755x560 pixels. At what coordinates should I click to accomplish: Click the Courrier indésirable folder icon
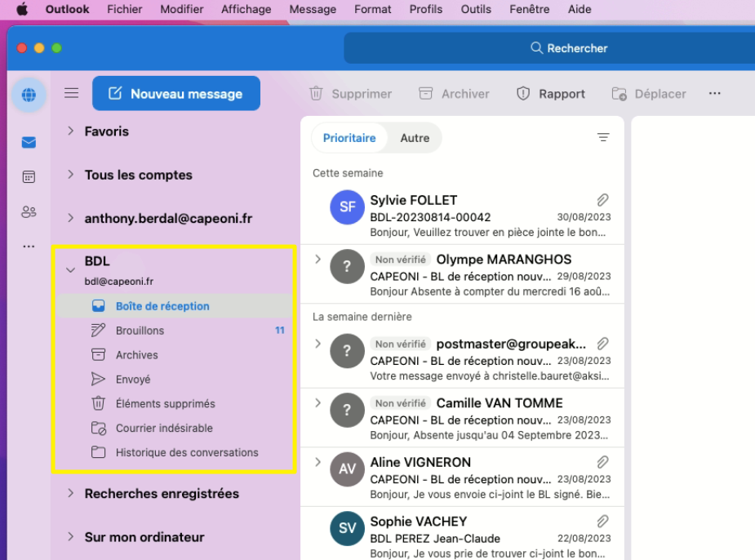[98, 428]
